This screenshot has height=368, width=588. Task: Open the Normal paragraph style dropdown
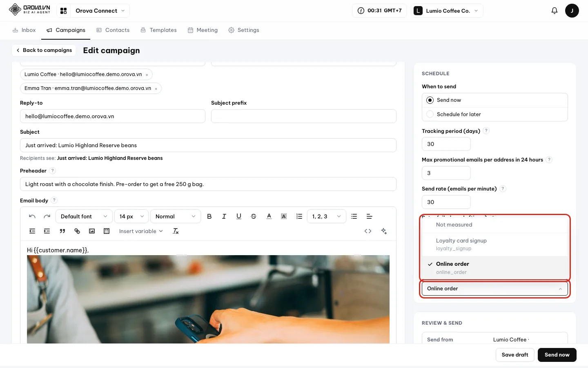tap(176, 216)
